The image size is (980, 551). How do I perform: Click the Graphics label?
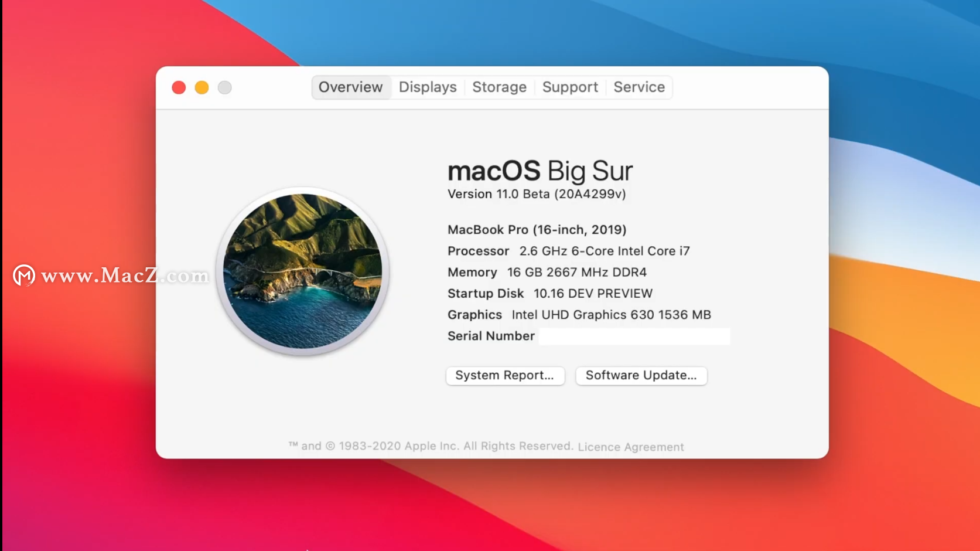pos(474,315)
